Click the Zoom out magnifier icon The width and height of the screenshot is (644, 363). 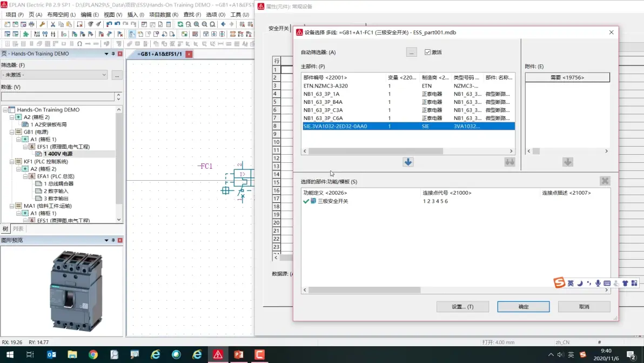204,24
